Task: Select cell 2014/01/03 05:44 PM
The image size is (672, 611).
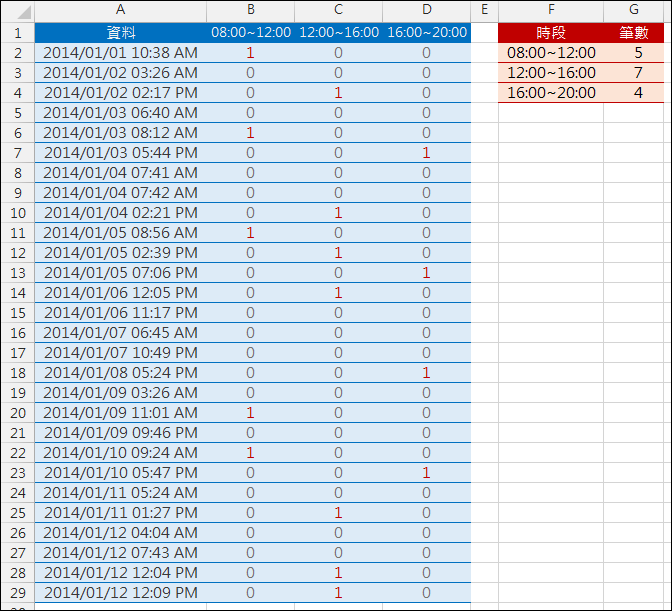Action: point(120,153)
